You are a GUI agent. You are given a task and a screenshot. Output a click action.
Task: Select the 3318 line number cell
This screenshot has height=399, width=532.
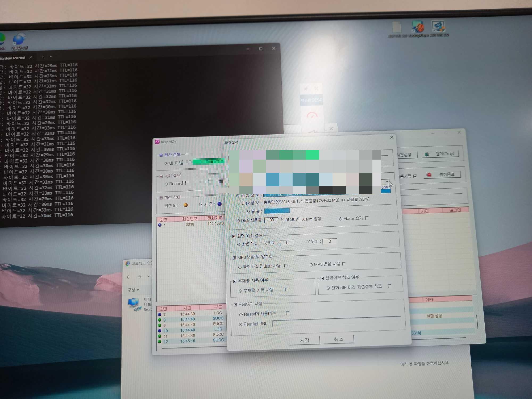point(190,224)
